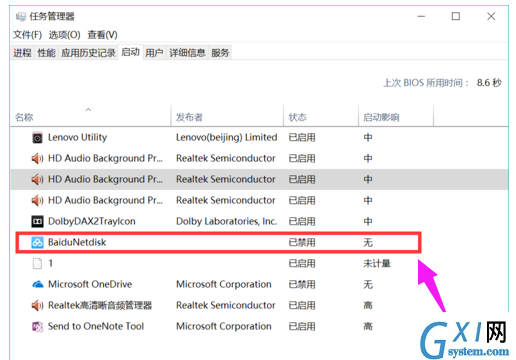Image resolution: width=516 pixels, height=360 pixels.
Task: Click the 已禁用 status of Microsoft OneDrive
Action: [302, 284]
